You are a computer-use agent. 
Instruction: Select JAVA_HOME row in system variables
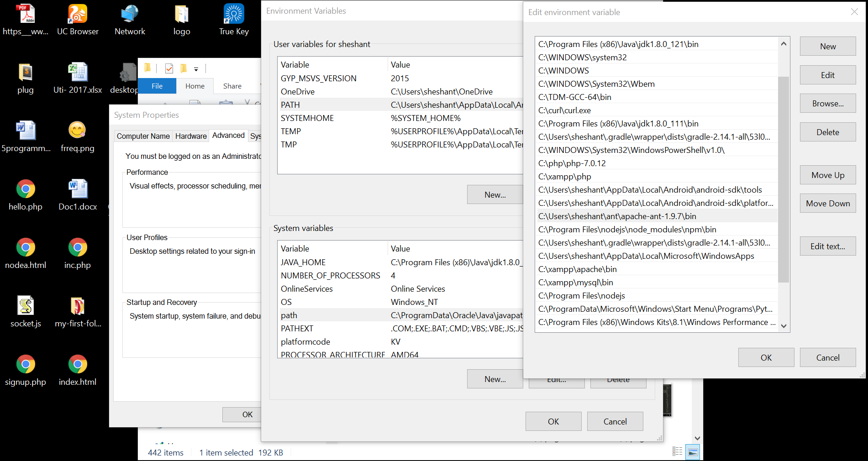400,262
